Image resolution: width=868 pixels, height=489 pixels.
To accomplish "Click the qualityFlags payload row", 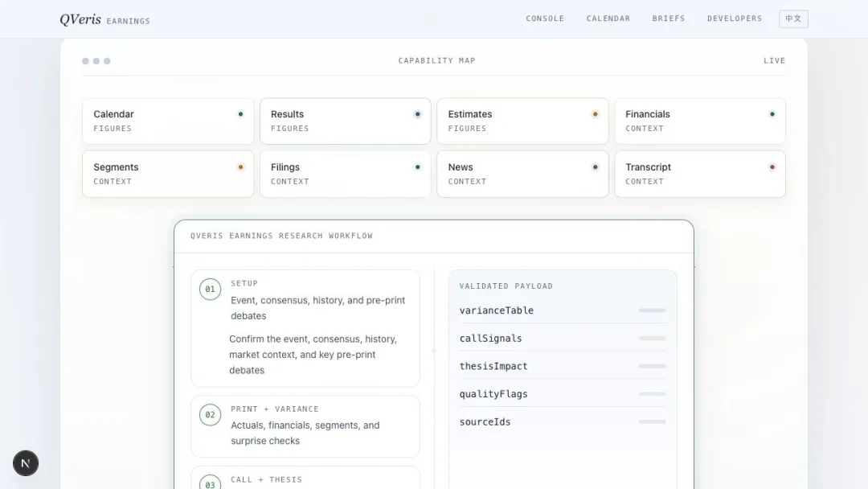I will 563,394.
